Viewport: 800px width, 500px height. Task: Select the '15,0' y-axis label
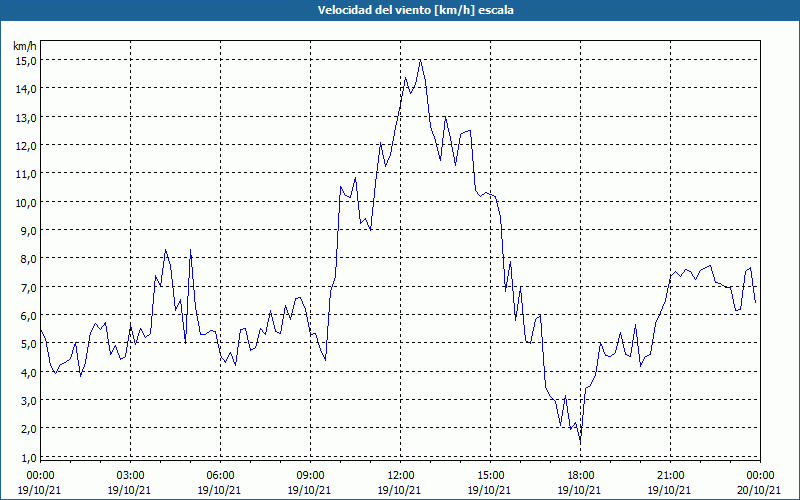click(x=26, y=61)
